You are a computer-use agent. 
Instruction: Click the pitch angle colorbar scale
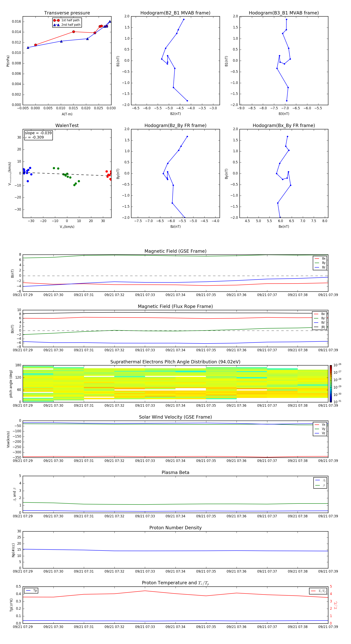coord(331,383)
